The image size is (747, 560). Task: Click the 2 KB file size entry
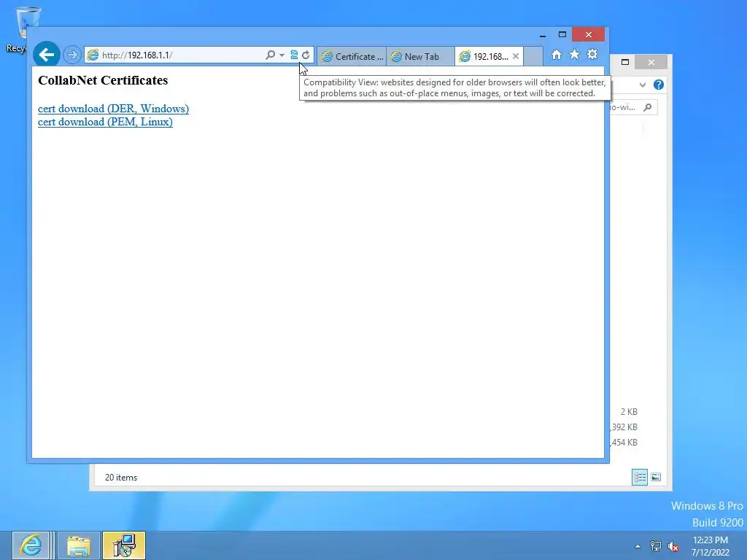pyautogui.click(x=629, y=412)
